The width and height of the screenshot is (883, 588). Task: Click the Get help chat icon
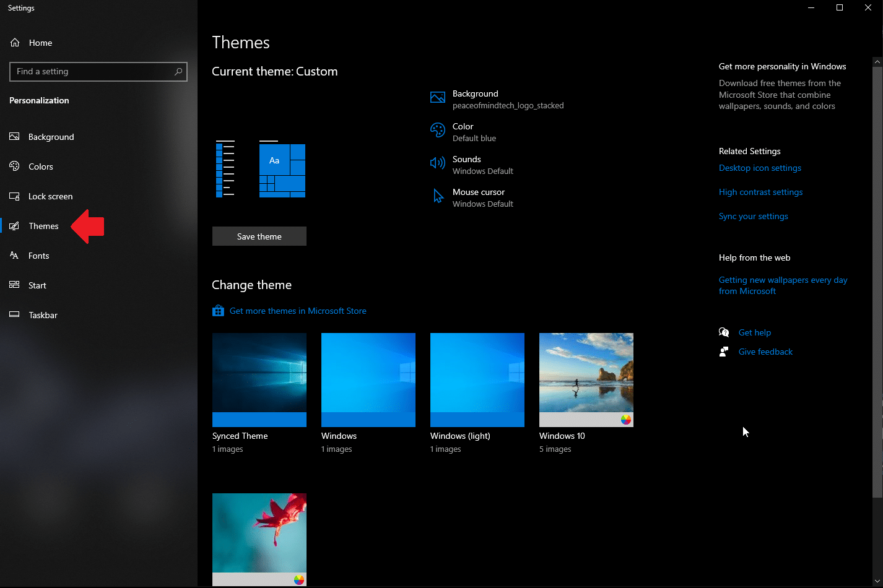pyautogui.click(x=724, y=332)
